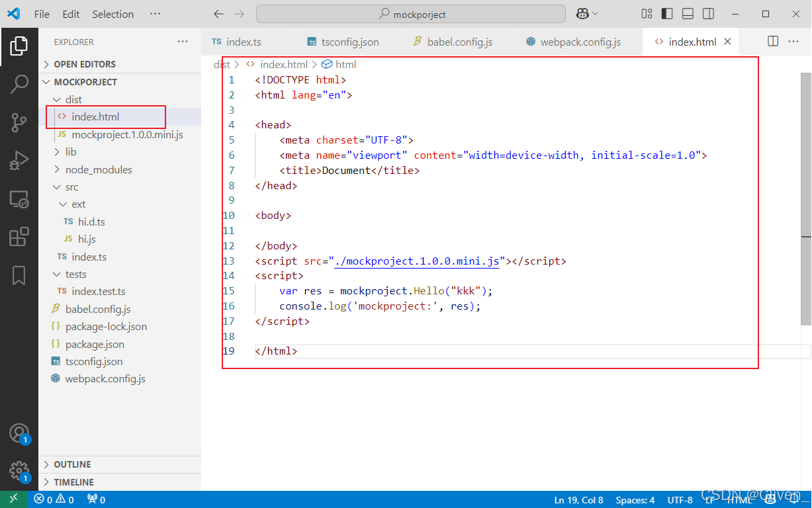Click Ln 19, Col 8 status item
Viewport: 812px width, 508px height.
(578, 500)
